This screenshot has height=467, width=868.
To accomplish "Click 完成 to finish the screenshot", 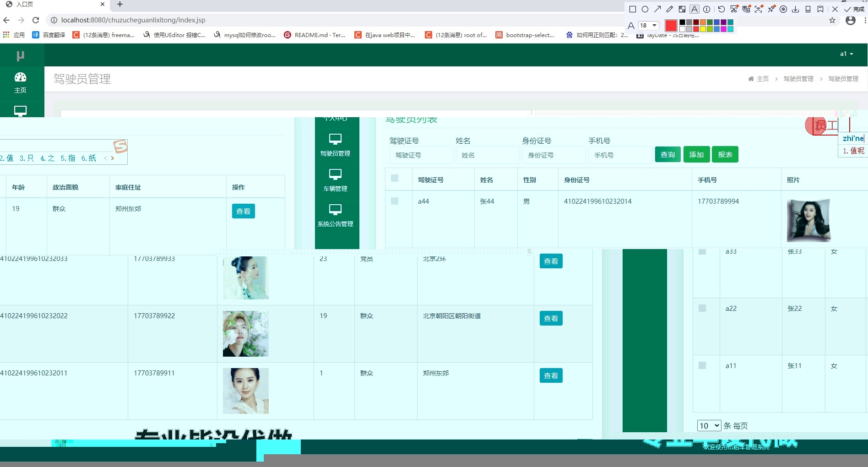I will (854, 9).
